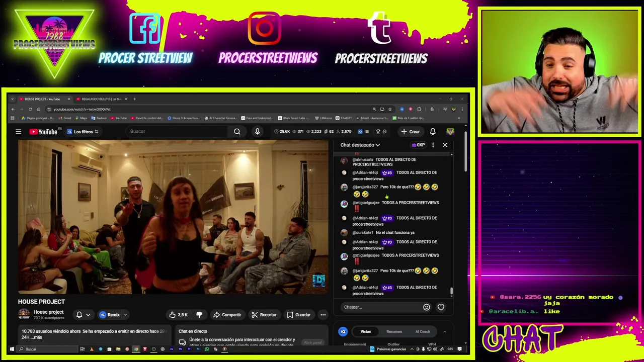The width and height of the screenshot is (644, 362).
Task: Click the vidIQ Remix button
Action: 110,315
